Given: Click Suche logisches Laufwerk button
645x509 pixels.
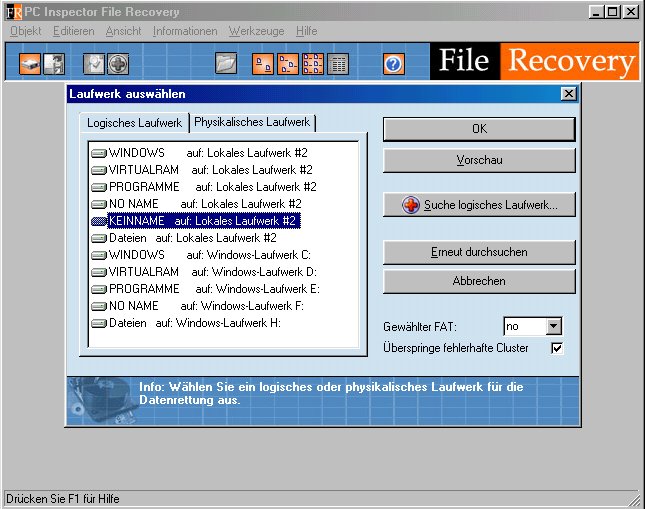Looking at the screenshot, I should tap(479, 205).
